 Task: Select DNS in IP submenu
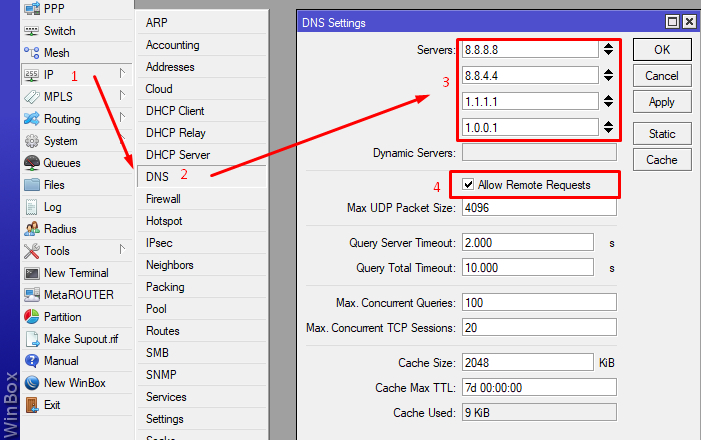(x=202, y=176)
